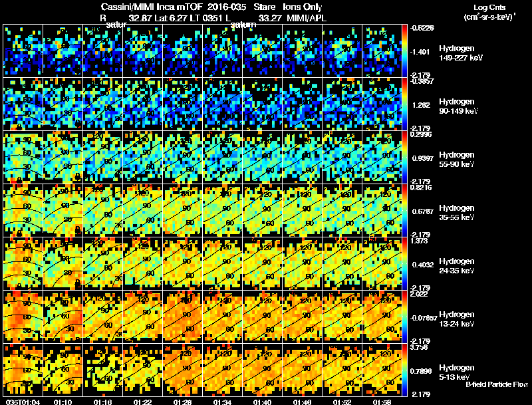The height and width of the screenshot is (405, 532).
Task: Click colorbar value '-1.401'
Action: coord(420,52)
